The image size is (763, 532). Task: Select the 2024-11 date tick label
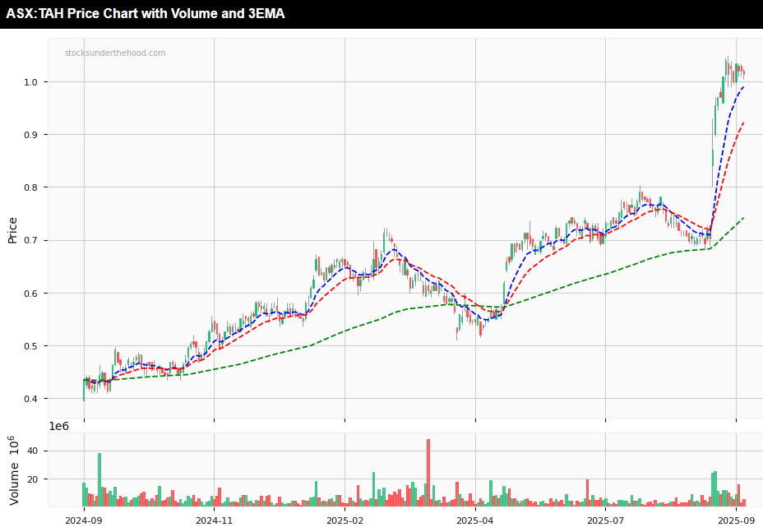click(214, 520)
